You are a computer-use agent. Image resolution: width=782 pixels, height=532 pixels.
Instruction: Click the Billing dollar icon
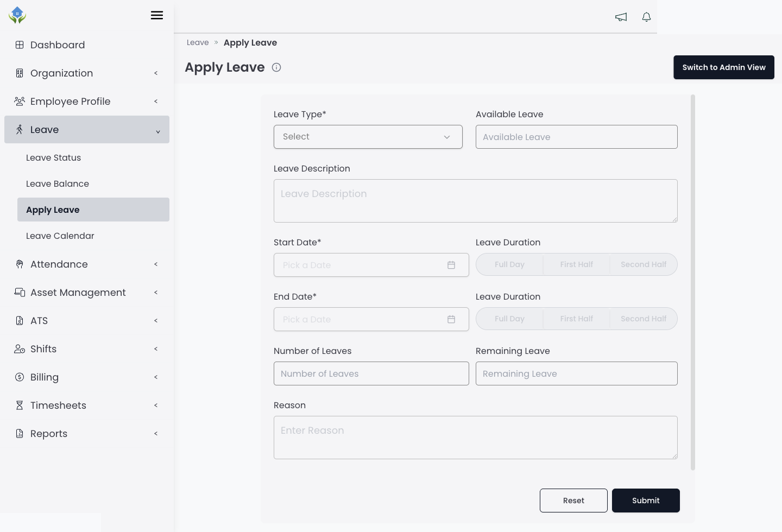20,377
